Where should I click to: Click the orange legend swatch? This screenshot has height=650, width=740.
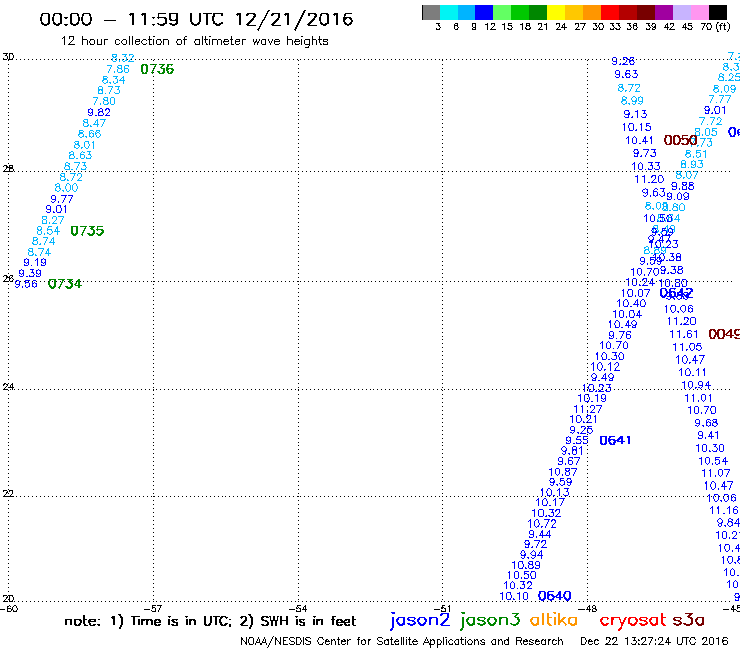(x=592, y=12)
